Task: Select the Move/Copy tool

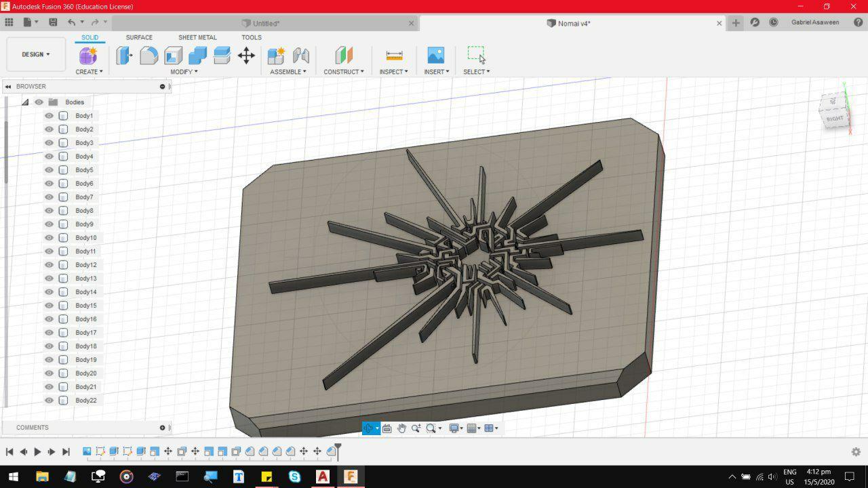Action: [246, 56]
